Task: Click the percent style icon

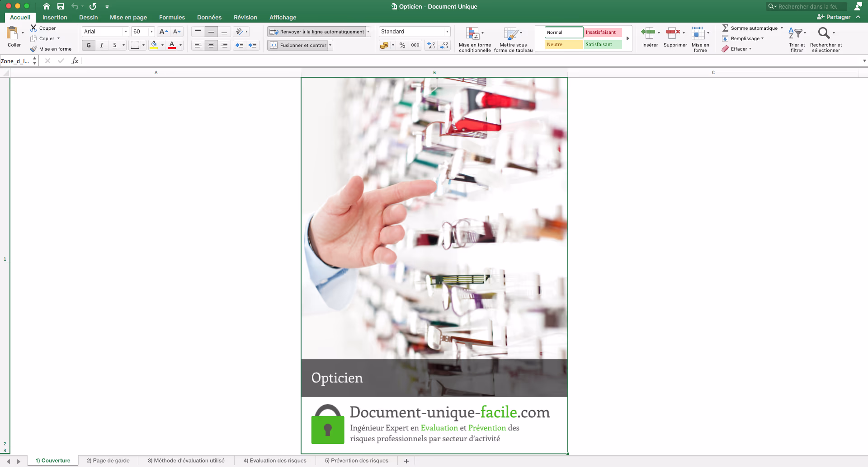Action: pyautogui.click(x=402, y=45)
